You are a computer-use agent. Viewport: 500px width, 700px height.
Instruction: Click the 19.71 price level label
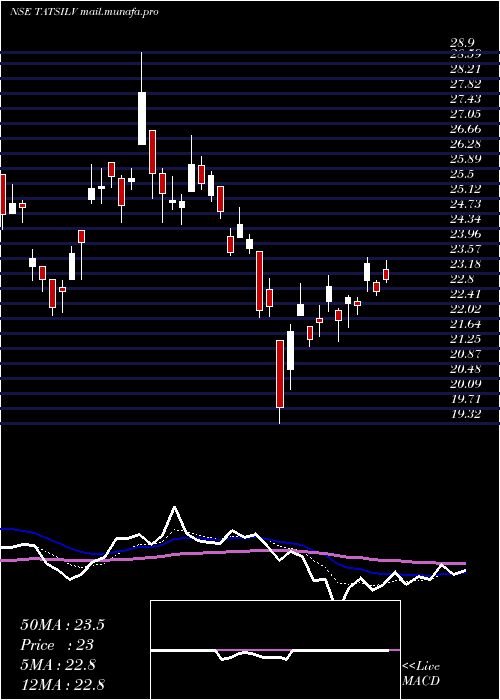465,399
